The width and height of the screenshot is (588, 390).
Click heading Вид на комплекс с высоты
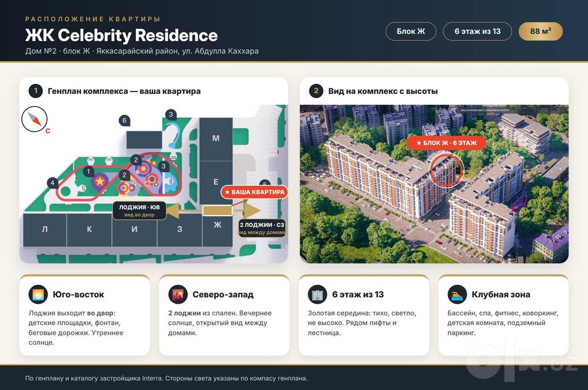point(383,91)
